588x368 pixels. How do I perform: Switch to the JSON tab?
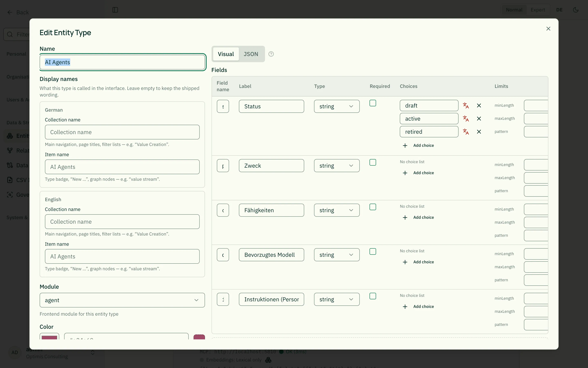pyautogui.click(x=251, y=54)
